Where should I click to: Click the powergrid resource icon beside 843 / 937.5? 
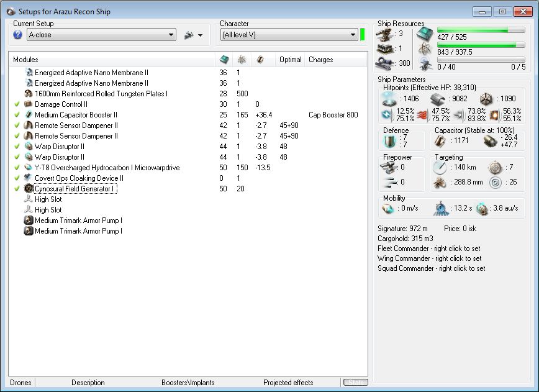click(x=425, y=49)
